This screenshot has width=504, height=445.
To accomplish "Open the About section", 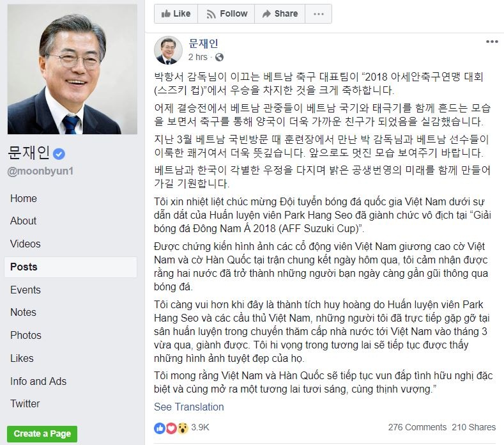I will [x=23, y=221].
